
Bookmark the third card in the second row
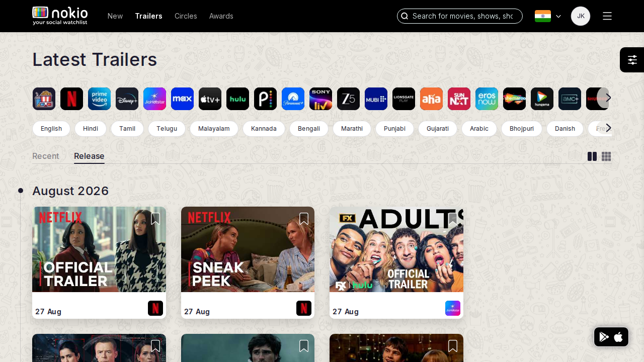453,346
